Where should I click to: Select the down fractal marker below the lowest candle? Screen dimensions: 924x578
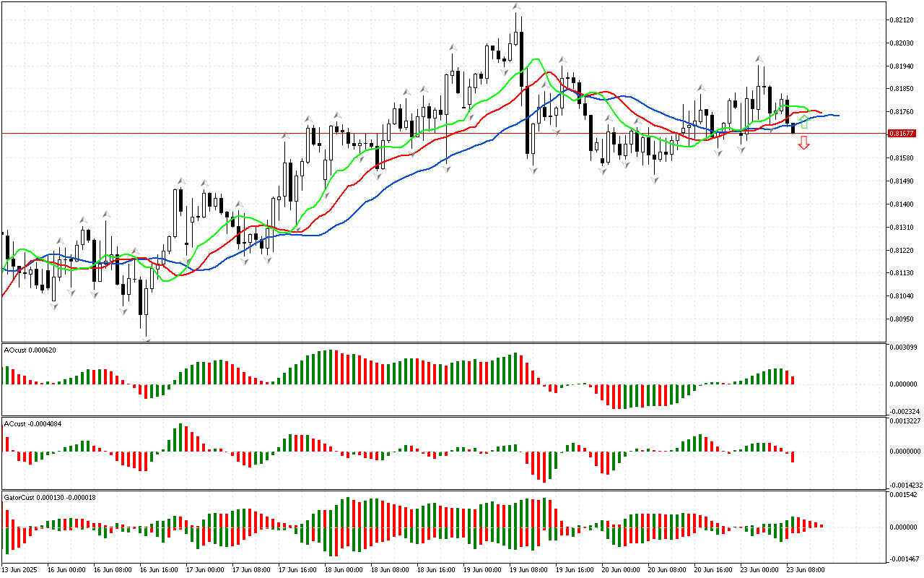tap(147, 339)
